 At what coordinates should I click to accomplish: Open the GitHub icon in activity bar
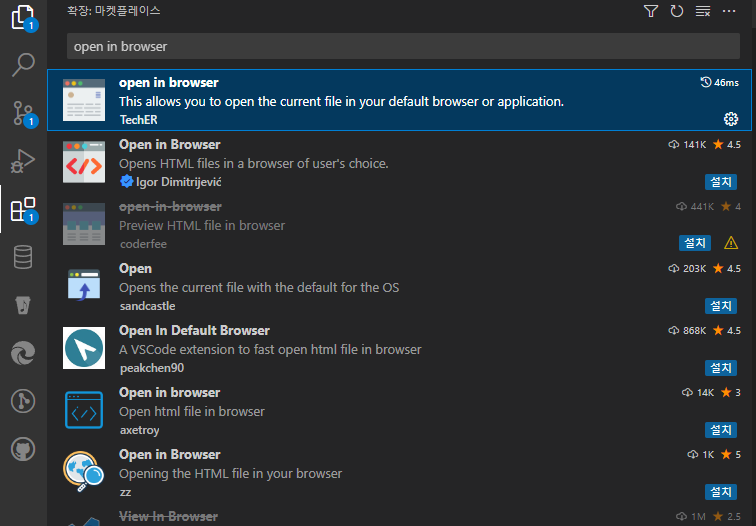coord(23,449)
